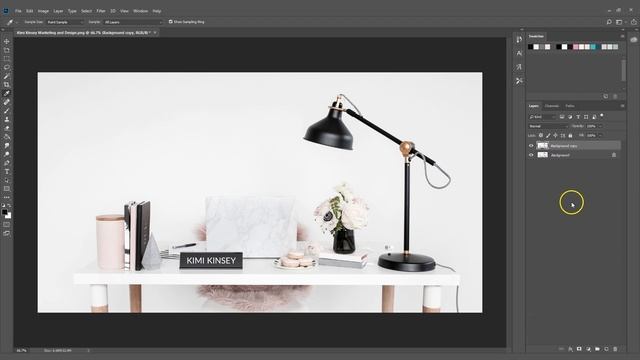Delete layer with Layers trash icon

[615, 349]
